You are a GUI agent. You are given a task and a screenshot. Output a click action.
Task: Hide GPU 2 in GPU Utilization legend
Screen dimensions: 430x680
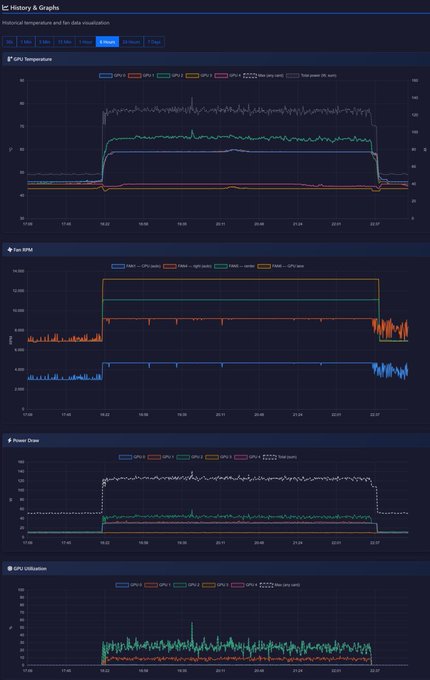click(x=186, y=585)
